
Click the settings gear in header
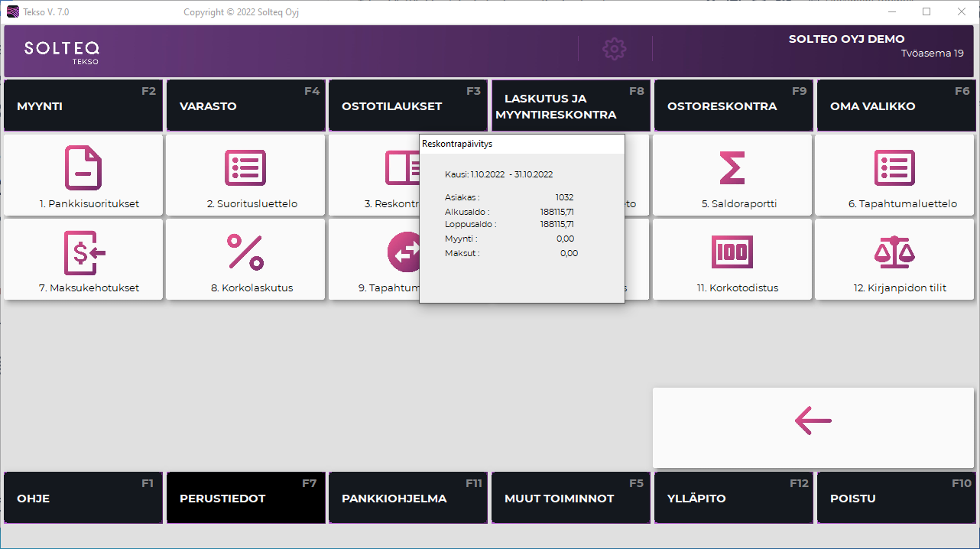[x=614, y=49]
